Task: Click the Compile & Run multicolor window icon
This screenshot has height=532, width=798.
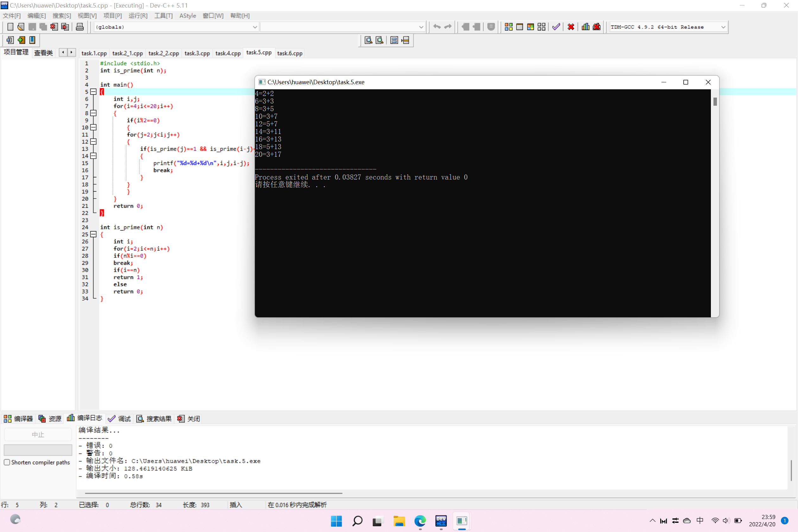Action: pos(531,27)
